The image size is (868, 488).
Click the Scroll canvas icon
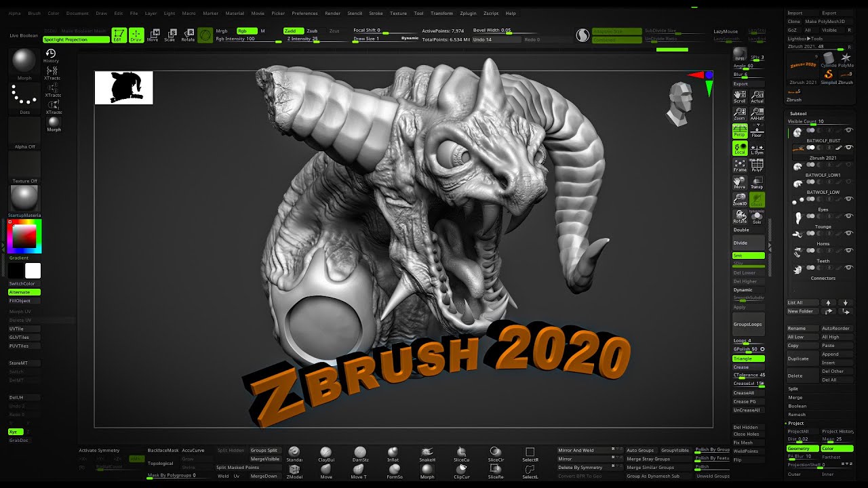point(740,97)
